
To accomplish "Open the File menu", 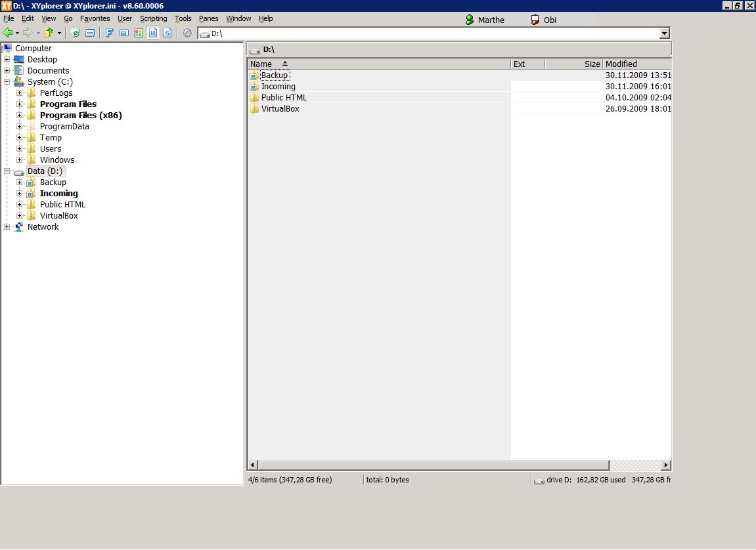I will pyautogui.click(x=9, y=18).
